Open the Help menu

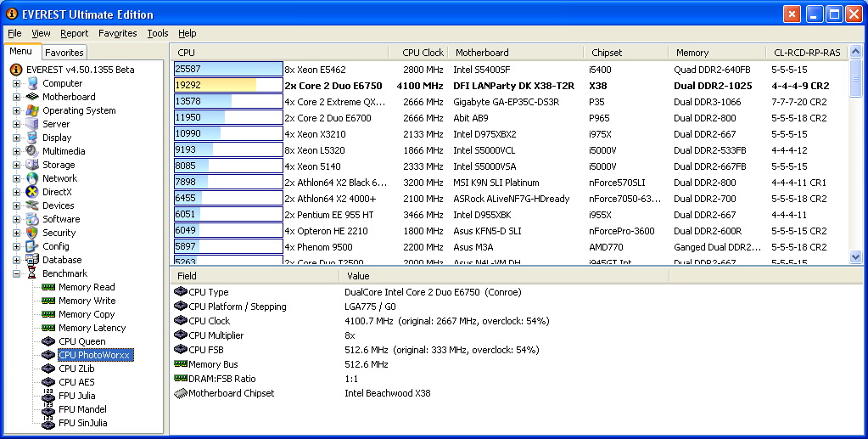188,33
